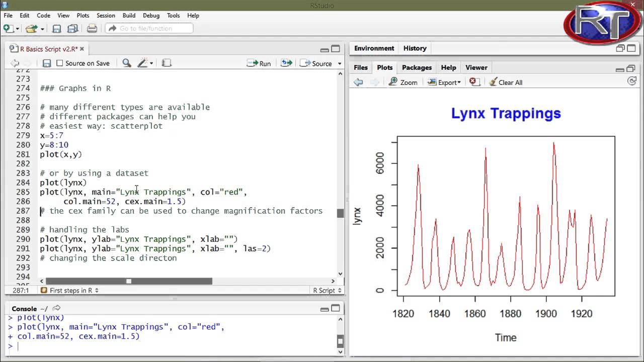
Task: Switch to the Files tab
Action: click(x=360, y=67)
